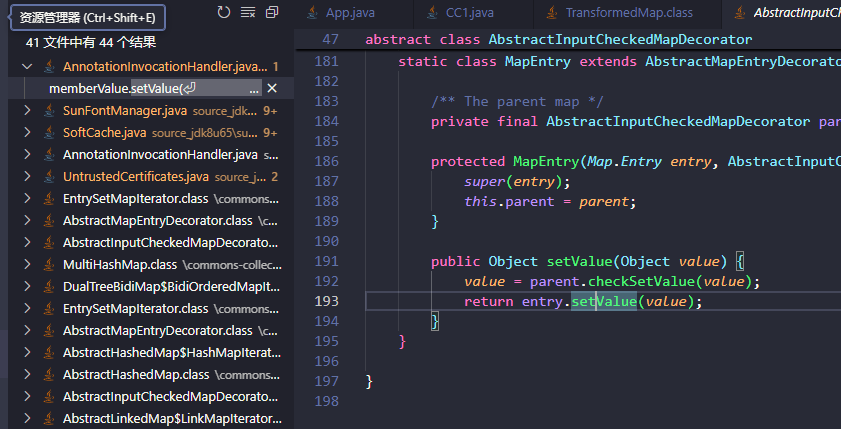Click file icon of SunFontManager.java result
Image resolution: width=841 pixels, height=429 pixels.
pos(49,111)
